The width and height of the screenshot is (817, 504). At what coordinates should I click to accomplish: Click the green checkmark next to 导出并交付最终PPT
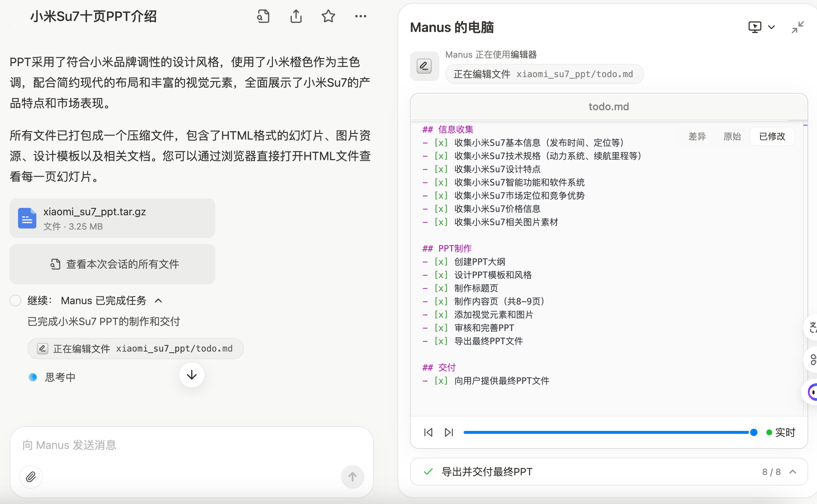pos(428,472)
